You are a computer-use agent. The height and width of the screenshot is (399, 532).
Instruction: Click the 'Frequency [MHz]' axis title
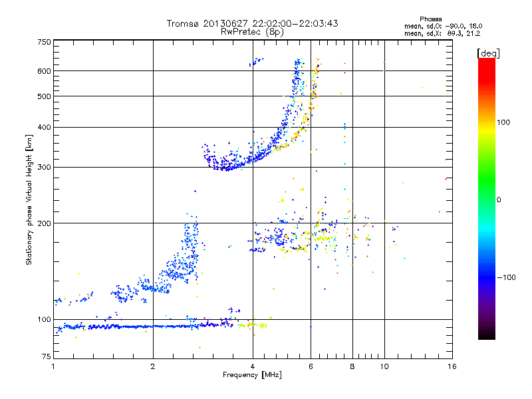click(252, 375)
